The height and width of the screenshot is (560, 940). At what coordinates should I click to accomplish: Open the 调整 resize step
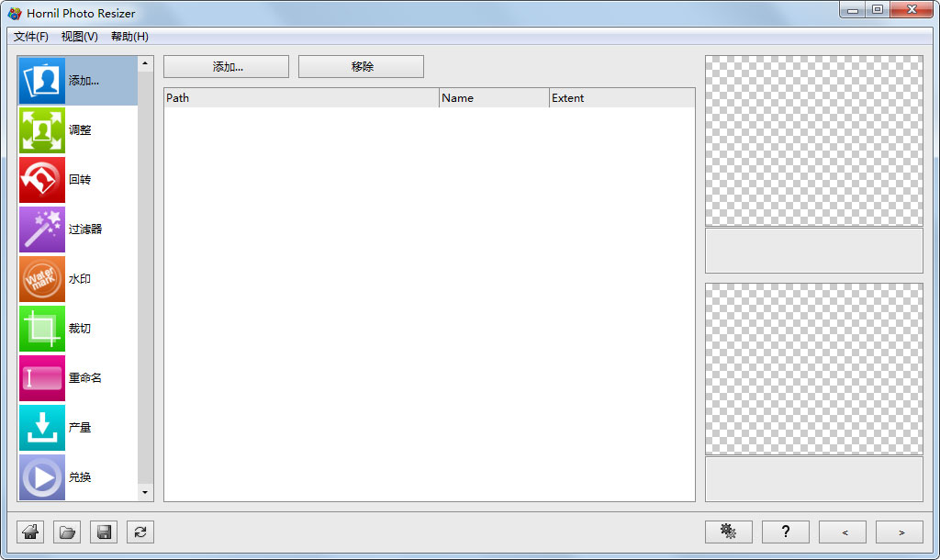pos(78,130)
